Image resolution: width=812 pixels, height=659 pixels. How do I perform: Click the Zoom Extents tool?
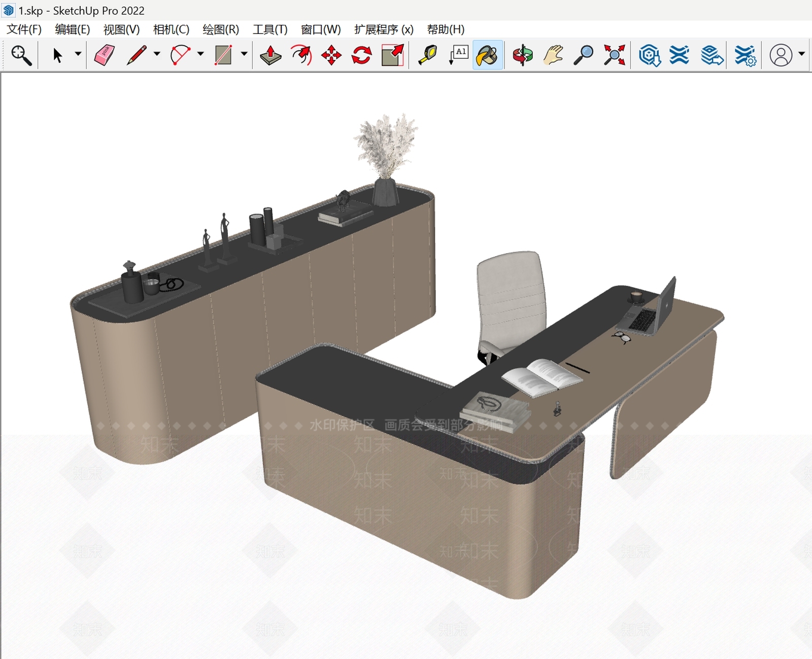614,55
